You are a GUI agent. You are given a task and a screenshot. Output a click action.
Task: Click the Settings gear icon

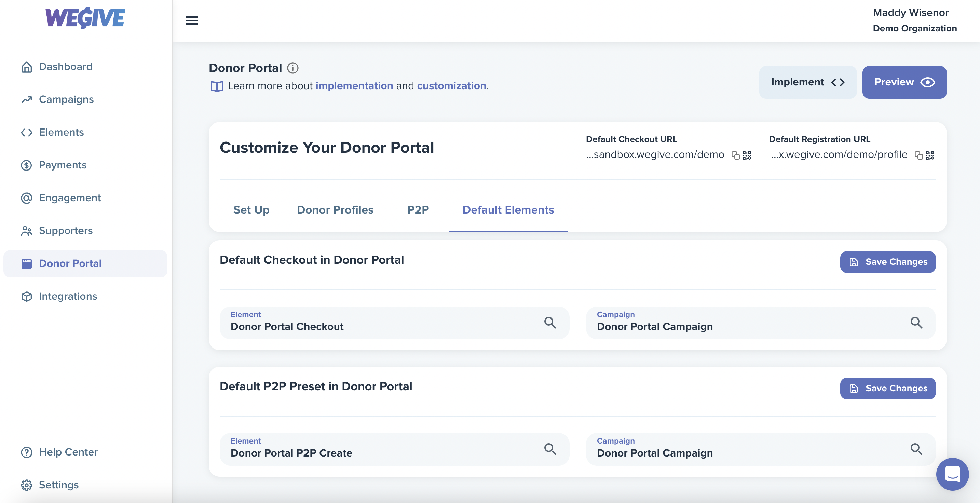point(27,485)
